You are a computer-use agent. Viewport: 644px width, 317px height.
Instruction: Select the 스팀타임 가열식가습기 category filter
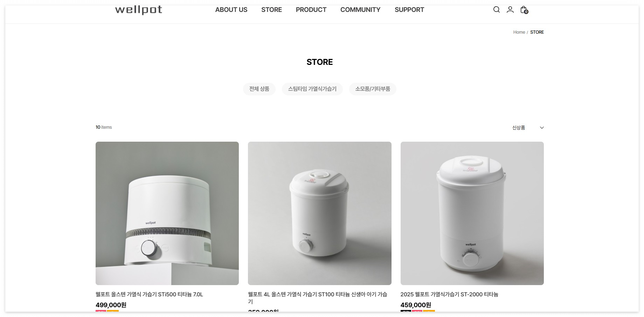pos(312,89)
